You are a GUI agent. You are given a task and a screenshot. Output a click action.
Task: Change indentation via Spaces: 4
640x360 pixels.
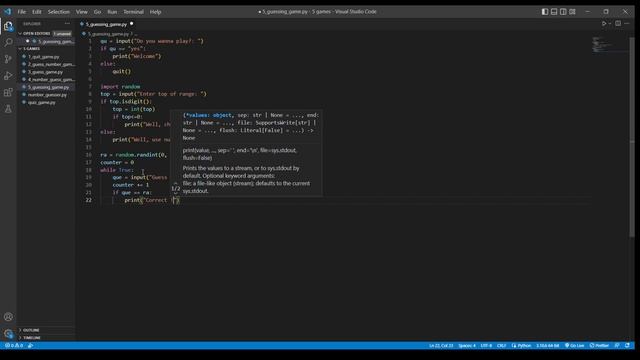coord(467,345)
